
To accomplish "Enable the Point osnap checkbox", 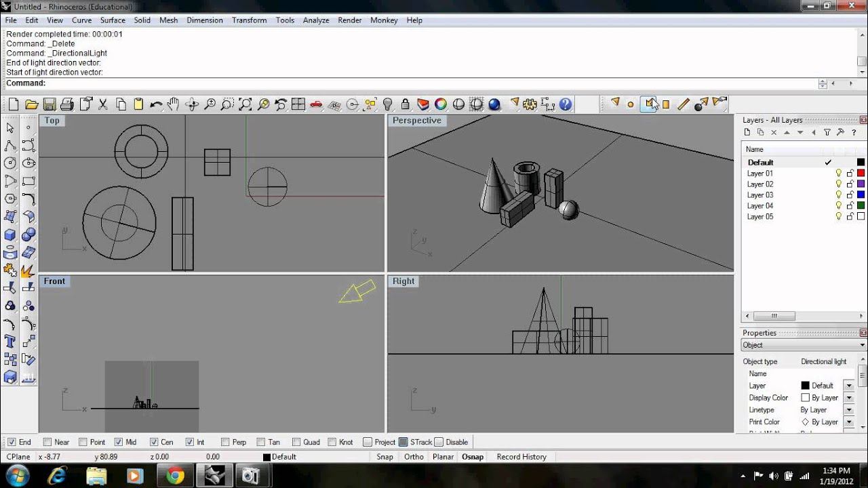I will [x=83, y=442].
